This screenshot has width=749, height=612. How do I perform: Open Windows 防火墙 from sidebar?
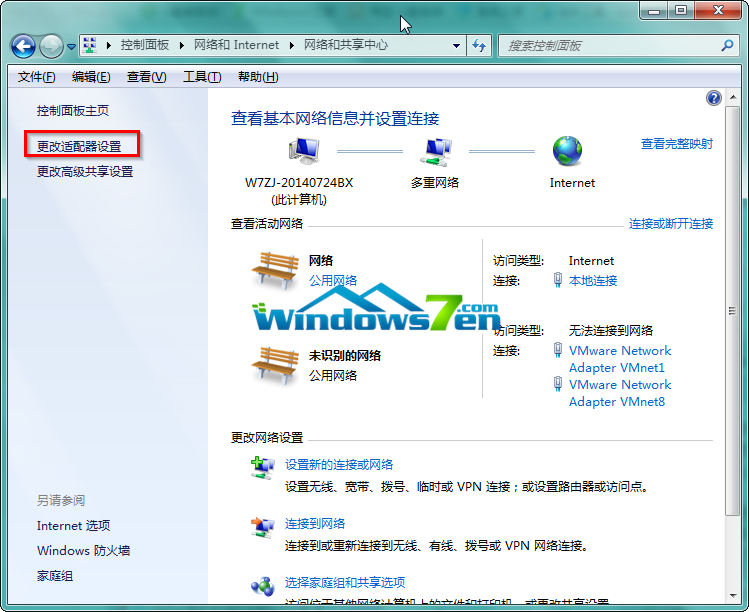coord(83,551)
